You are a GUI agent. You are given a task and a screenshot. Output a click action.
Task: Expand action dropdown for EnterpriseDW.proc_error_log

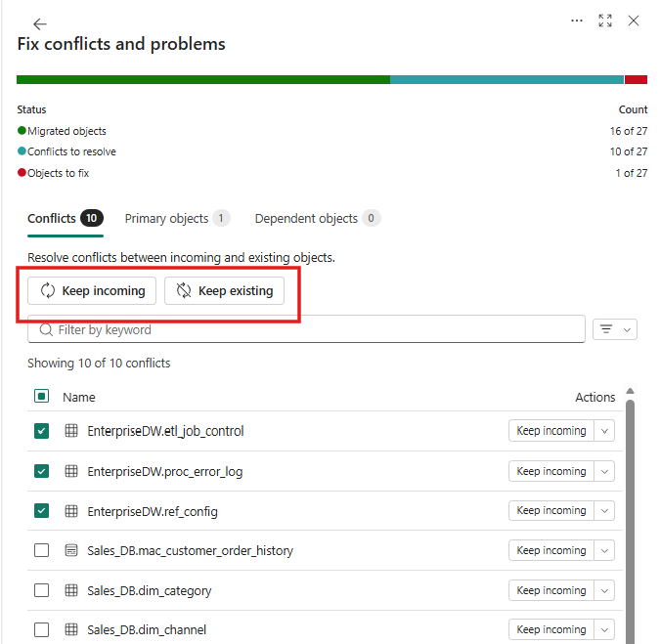[x=604, y=471]
